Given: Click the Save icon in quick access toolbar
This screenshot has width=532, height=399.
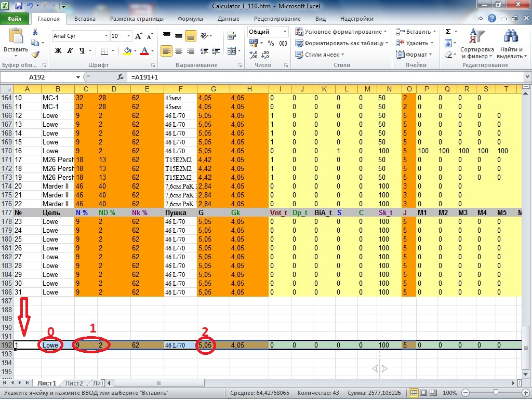Looking at the screenshot, I should coord(19,6).
